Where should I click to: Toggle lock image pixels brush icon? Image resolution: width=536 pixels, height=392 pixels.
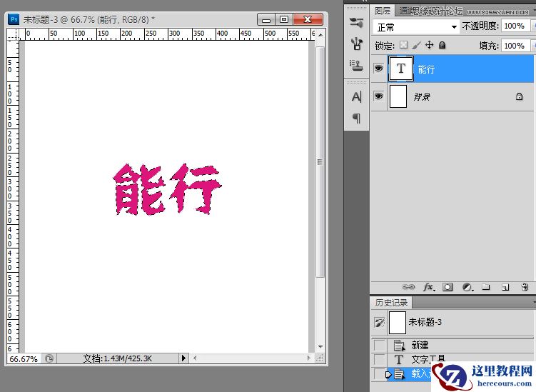[x=416, y=45]
